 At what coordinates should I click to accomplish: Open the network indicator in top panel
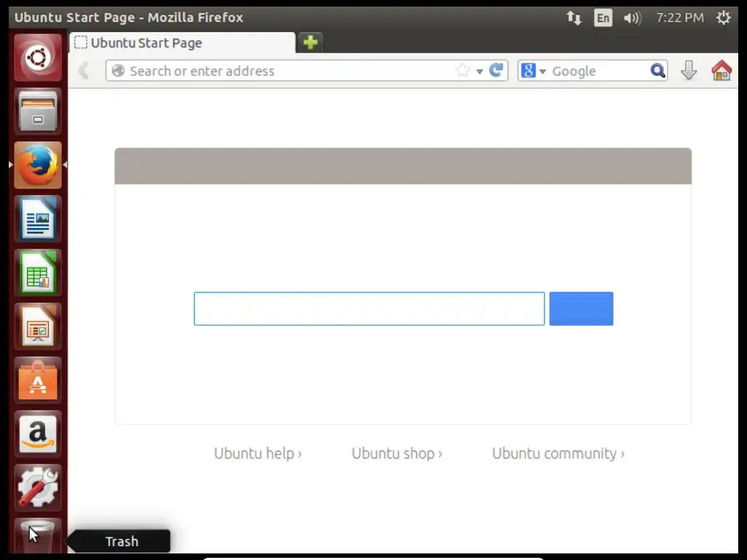pyautogui.click(x=574, y=18)
